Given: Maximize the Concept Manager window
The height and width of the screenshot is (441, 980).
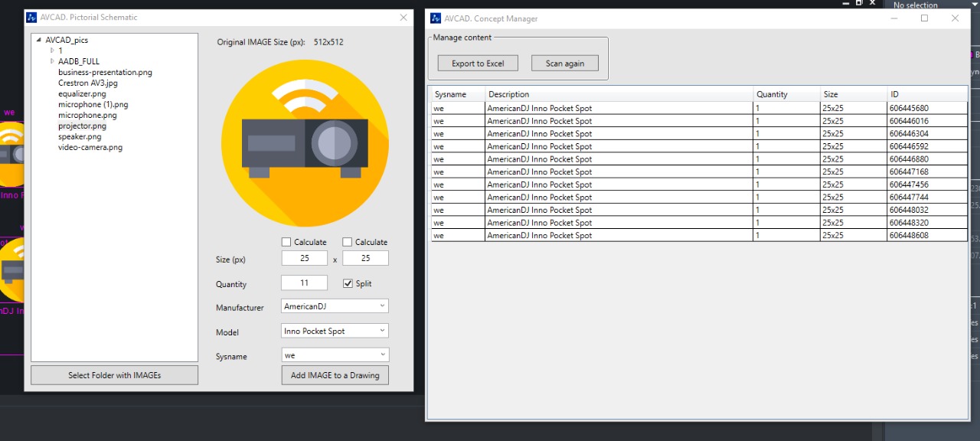Looking at the screenshot, I should pyautogui.click(x=924, y=18).
